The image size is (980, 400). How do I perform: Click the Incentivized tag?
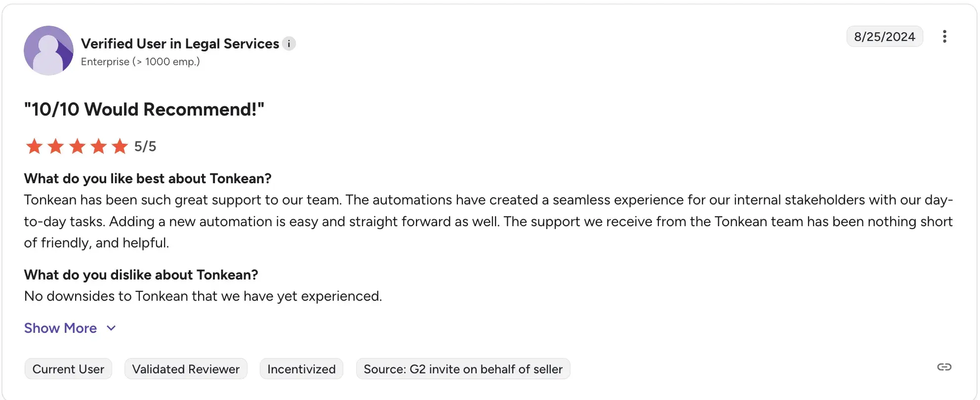click(301, 369)
